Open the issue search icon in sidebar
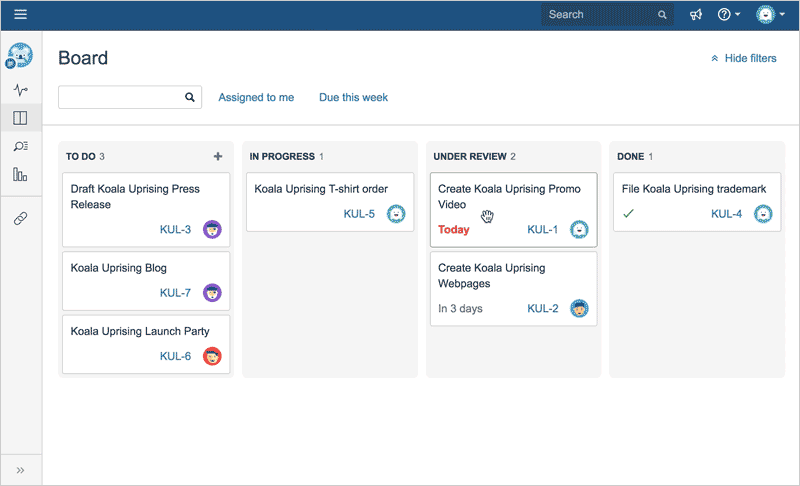 pyautogui.click(x=20, y=146)
